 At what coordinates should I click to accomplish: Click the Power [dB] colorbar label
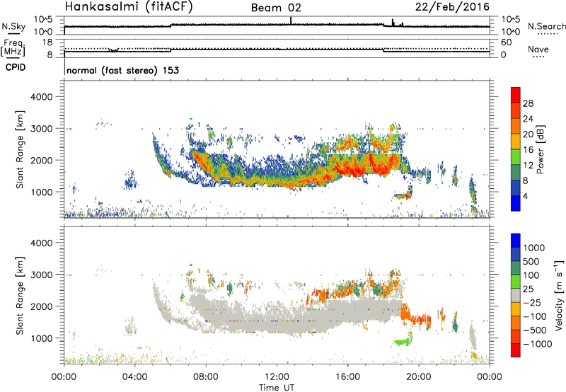coord(540,149)
